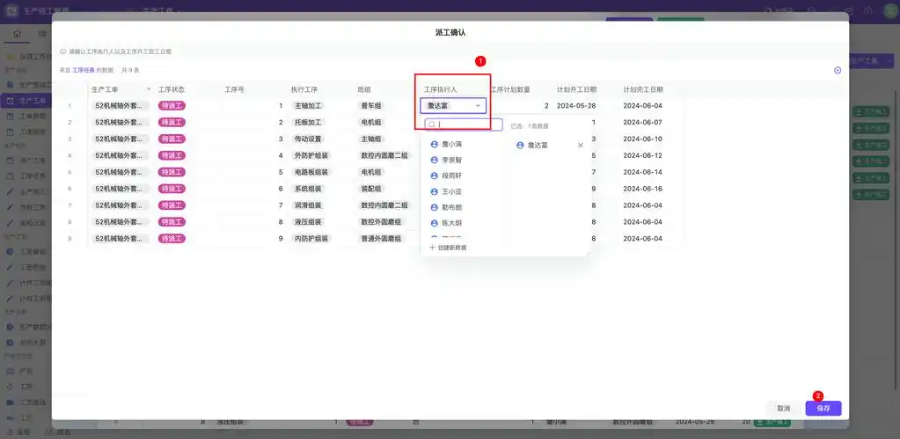Click the 2024-06-10 finish date cell
The width and height of the screenshot is (900, 439).
click(643, 139)
